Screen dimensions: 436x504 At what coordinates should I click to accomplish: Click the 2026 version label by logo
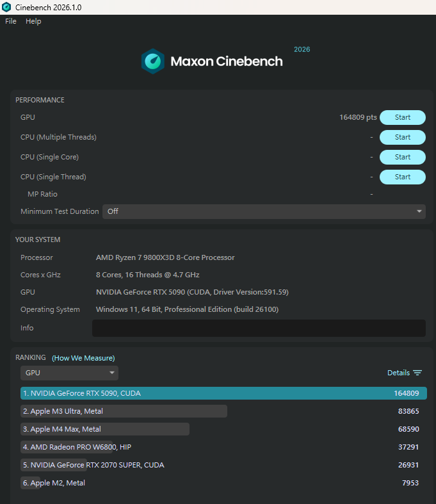pos(302,49)
